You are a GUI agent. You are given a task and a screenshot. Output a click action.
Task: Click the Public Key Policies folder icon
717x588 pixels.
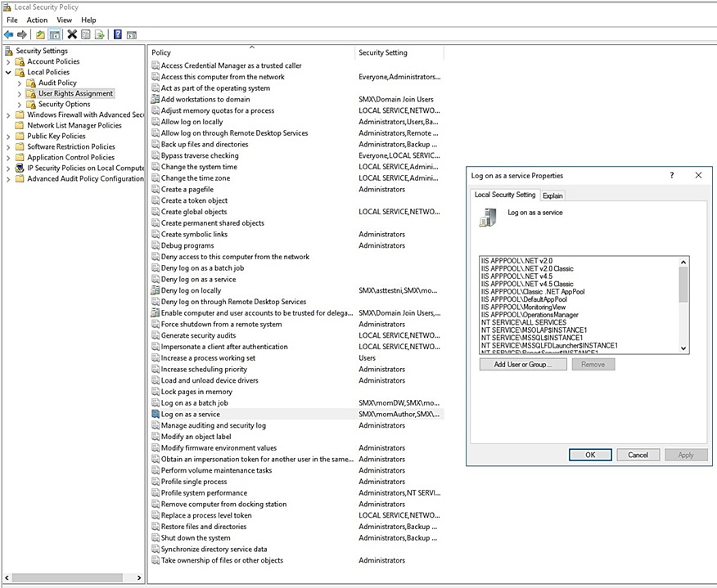[x=20, y=136]
